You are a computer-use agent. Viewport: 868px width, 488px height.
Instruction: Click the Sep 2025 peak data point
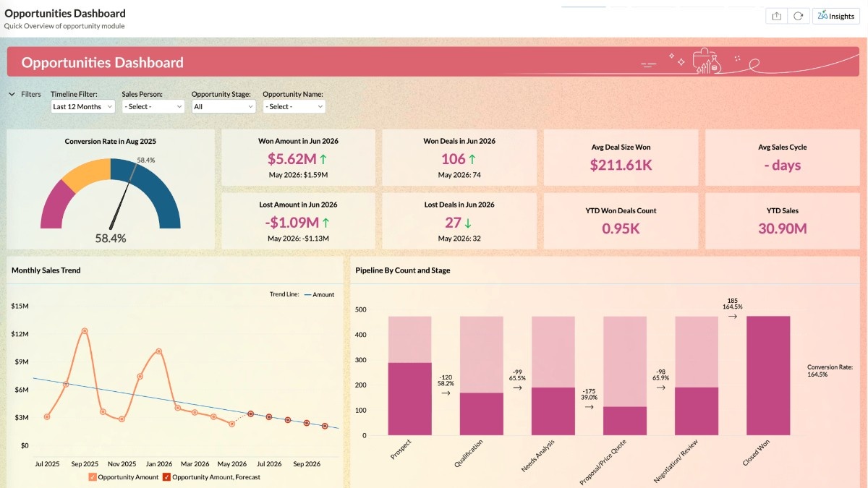85,330
